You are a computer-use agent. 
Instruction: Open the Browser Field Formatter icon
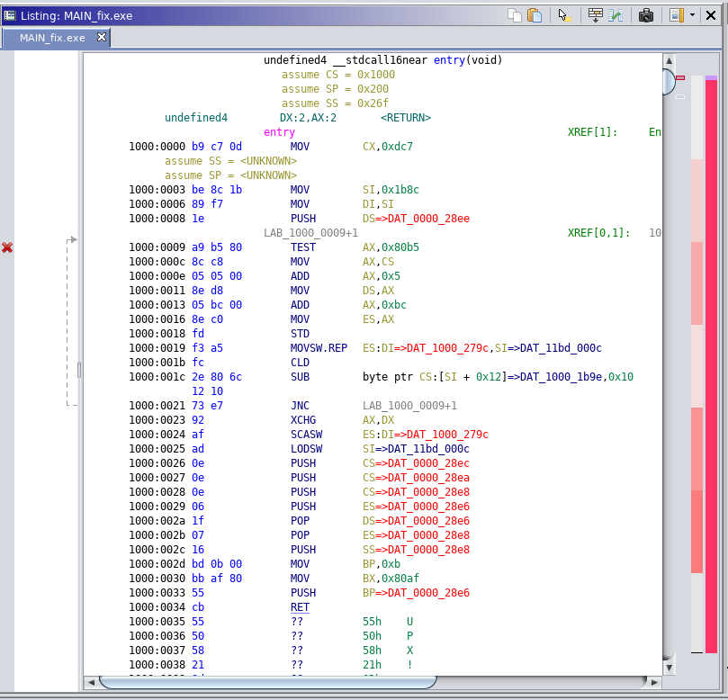pyautogui.click(x=595, y=15)
